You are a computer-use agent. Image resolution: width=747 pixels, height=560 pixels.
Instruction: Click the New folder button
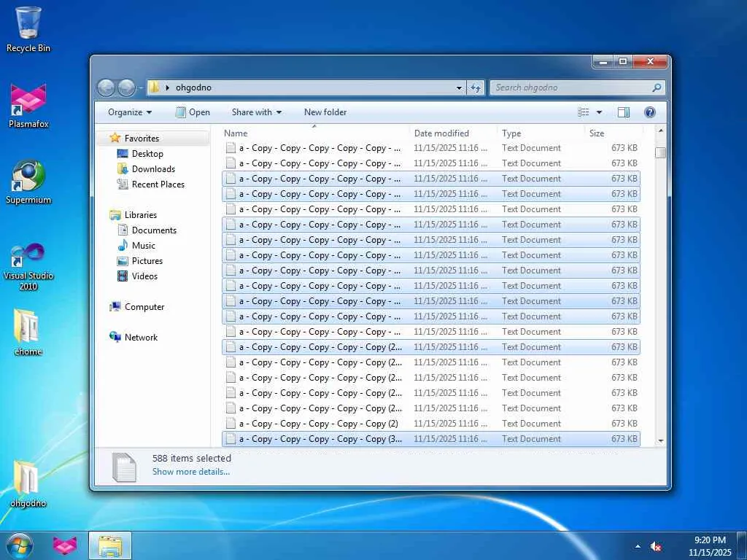pos(325,112)
